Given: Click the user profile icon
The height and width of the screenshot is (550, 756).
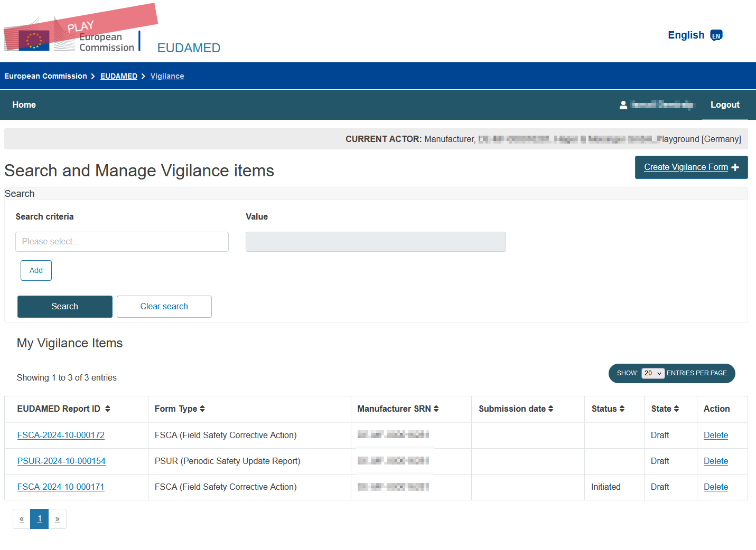Looking at the screenshot, I should tap(623, 105).
